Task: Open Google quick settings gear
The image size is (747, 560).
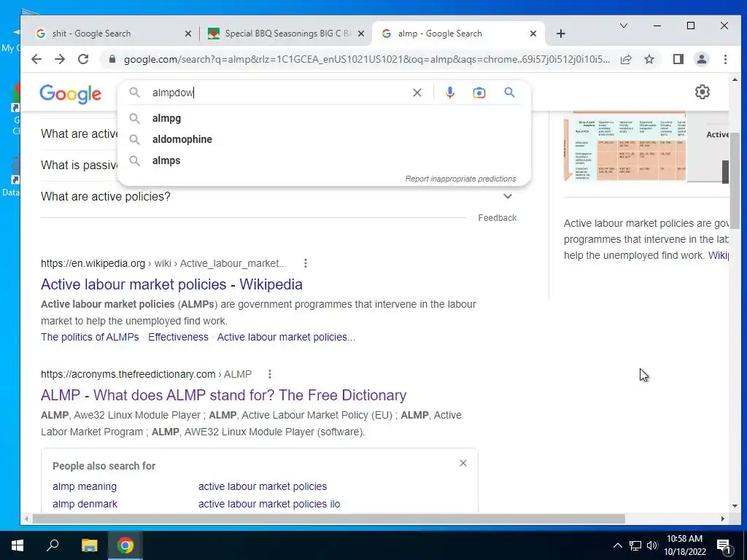Action: pos(703,92)
